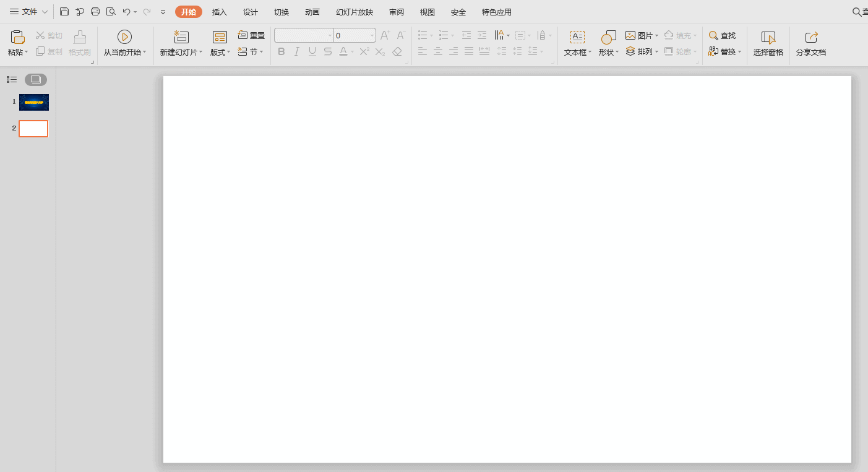Screen dimensions: 868x472
Task: Switch to the Review (审阅) tab
Action: (397, 12)
